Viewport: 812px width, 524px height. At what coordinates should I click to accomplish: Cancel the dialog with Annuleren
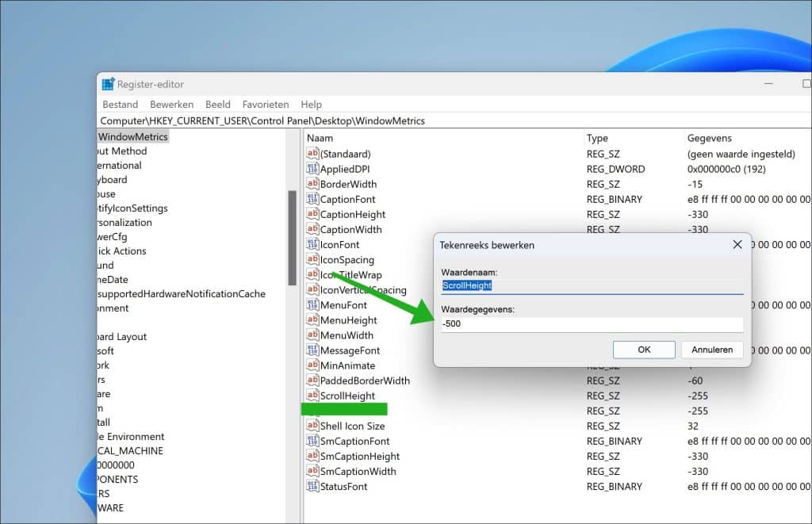(x=711, y=350)
